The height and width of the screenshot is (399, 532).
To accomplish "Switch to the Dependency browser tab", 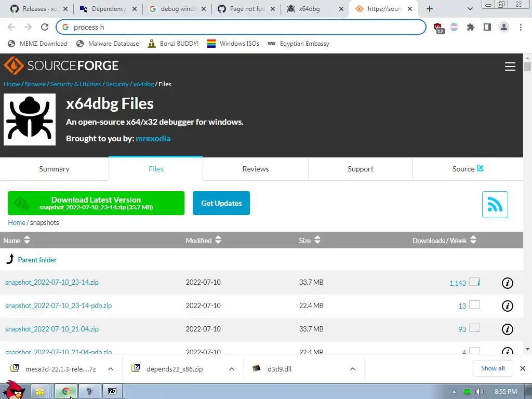I will click(x=104, y=9).
